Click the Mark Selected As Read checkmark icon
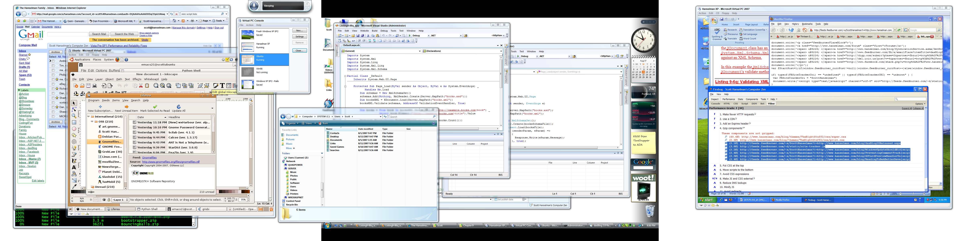980x241 pixels. (155, 107)
